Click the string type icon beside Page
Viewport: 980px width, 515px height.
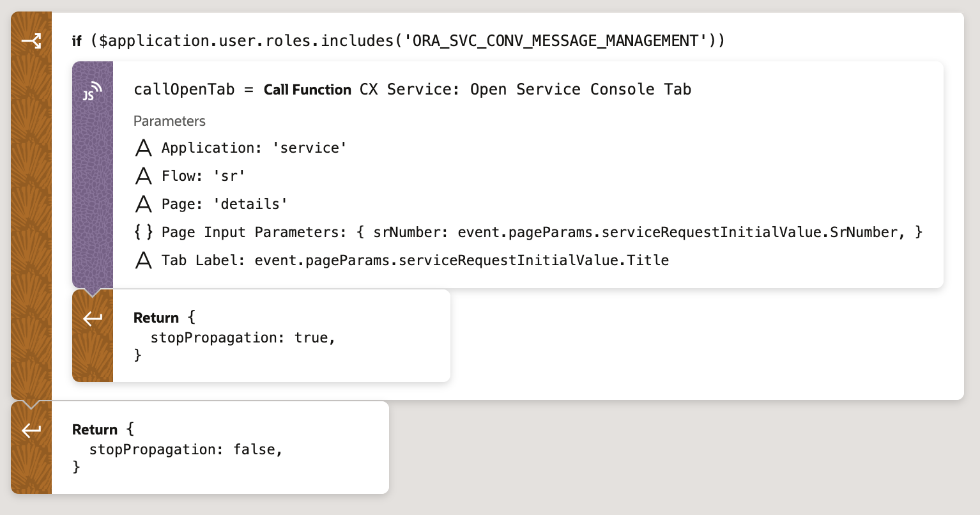click(x=144, y=203)
